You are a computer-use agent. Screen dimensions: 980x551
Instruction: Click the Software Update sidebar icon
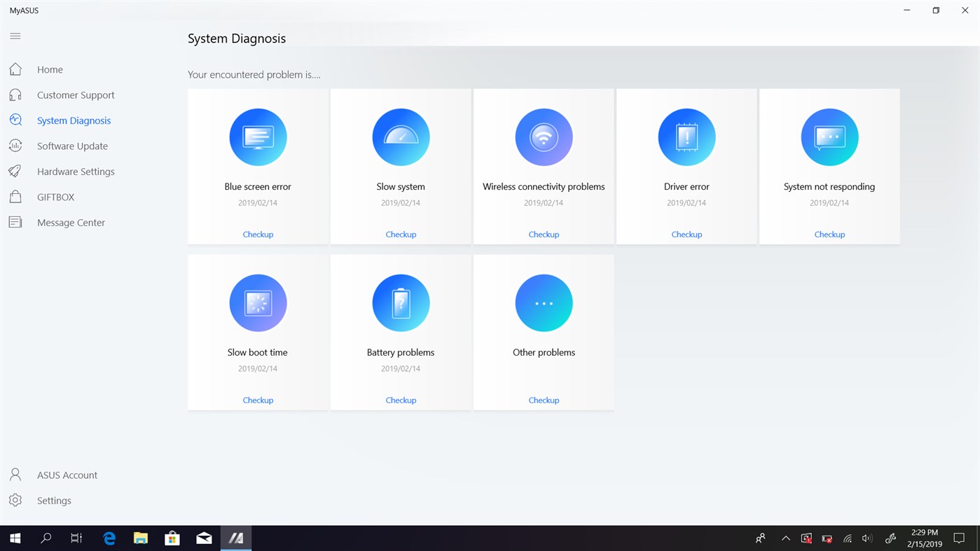pos(15,146)
